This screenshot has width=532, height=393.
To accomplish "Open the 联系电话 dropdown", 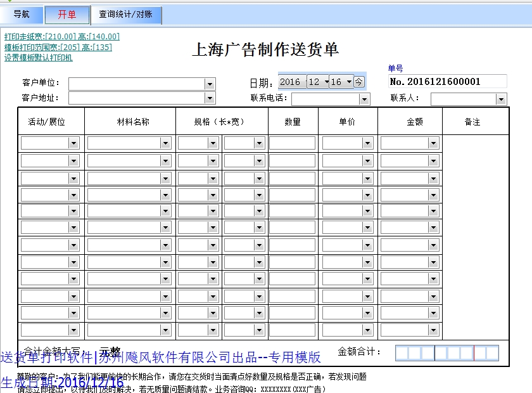I will coord(364,100).
